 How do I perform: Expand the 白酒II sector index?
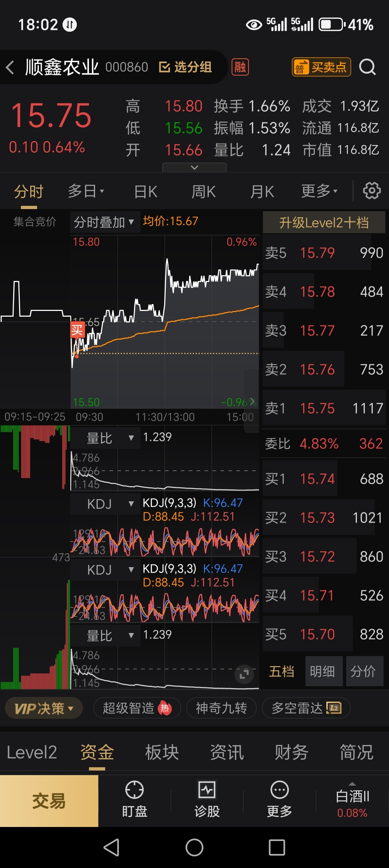[352, 801]
